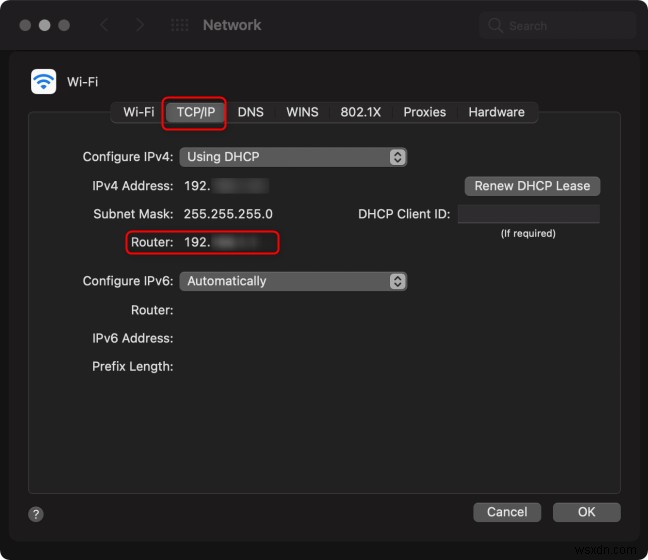648x560 pixels.
Task: Go forward with the right arrow
Action: [141, 24]
